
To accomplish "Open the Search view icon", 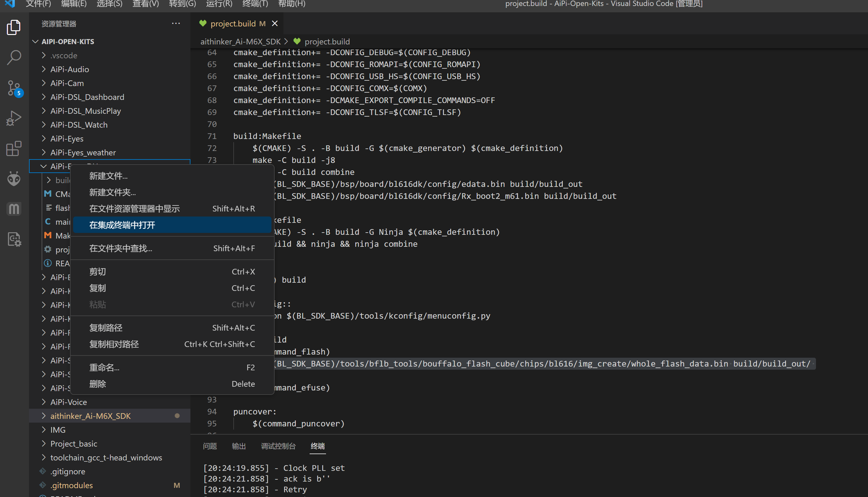I will [14, 57].
